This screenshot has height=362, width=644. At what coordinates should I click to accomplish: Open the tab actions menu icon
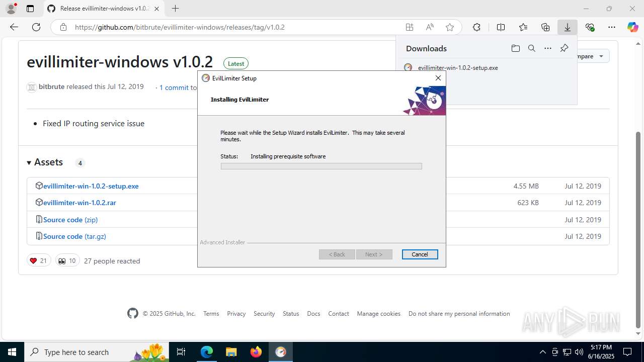(30, 9)
